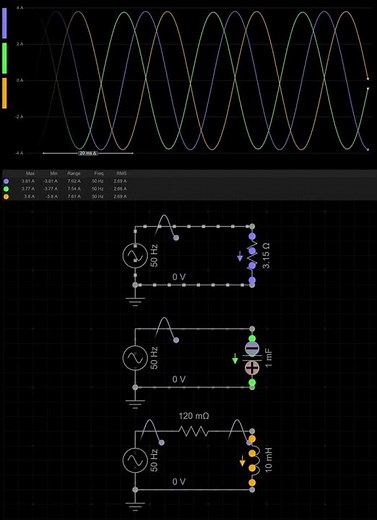377x520 pixels.
Task: Click 50 Hz label of capacitor circuit source
Action: click(x=154, y=358)
